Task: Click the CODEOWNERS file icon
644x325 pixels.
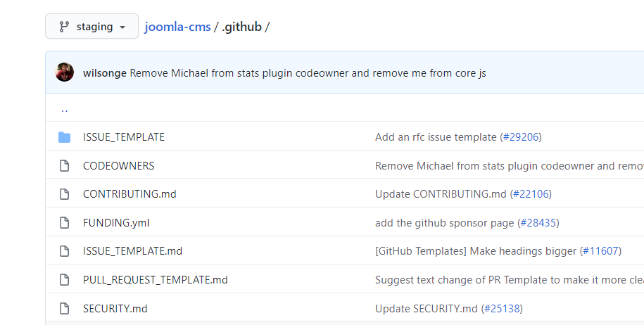Action: click(x=65, y=166)
